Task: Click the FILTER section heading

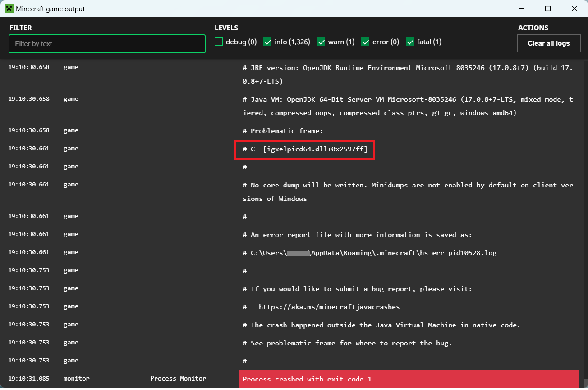Action: coord(20,28)
